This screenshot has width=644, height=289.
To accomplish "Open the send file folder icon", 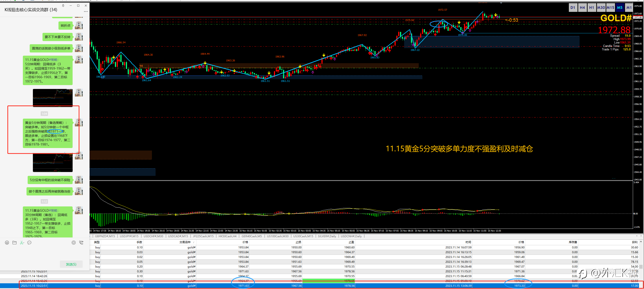I will click(14, 242).
